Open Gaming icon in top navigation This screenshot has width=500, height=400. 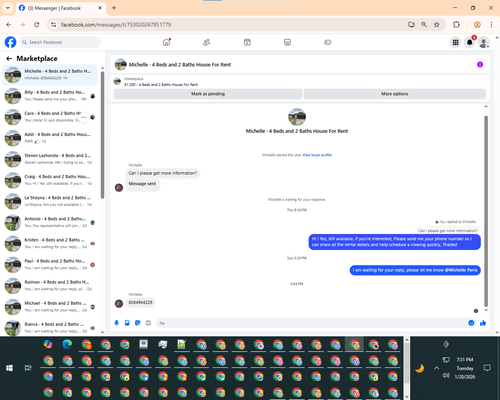pyautogui.click(x=328, y=42)
